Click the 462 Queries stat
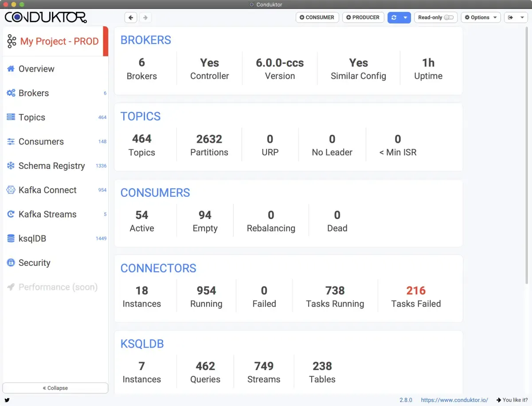The height and width of the screenshot is (406, 532). point(205,372)
